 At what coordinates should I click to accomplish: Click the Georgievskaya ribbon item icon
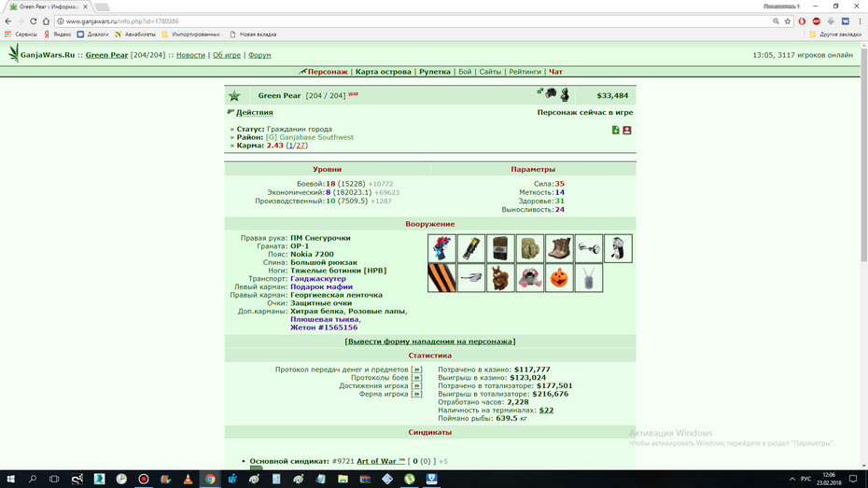click(441, 278)
